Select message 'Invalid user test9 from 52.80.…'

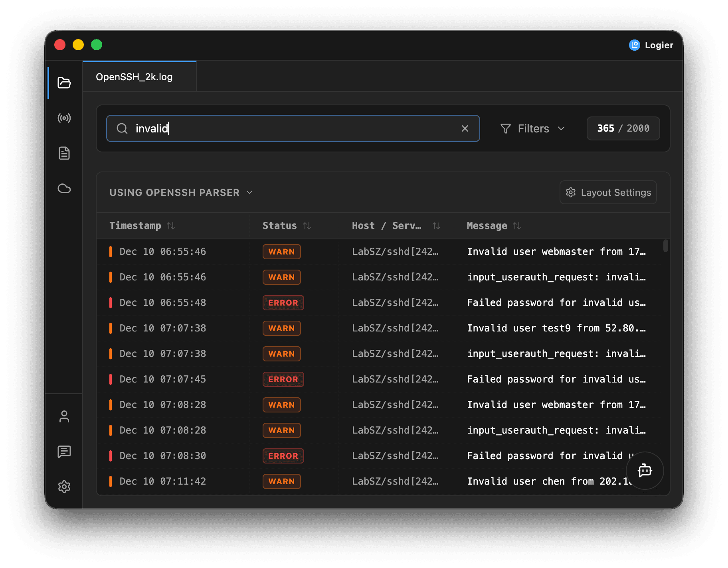click(556, 328)
